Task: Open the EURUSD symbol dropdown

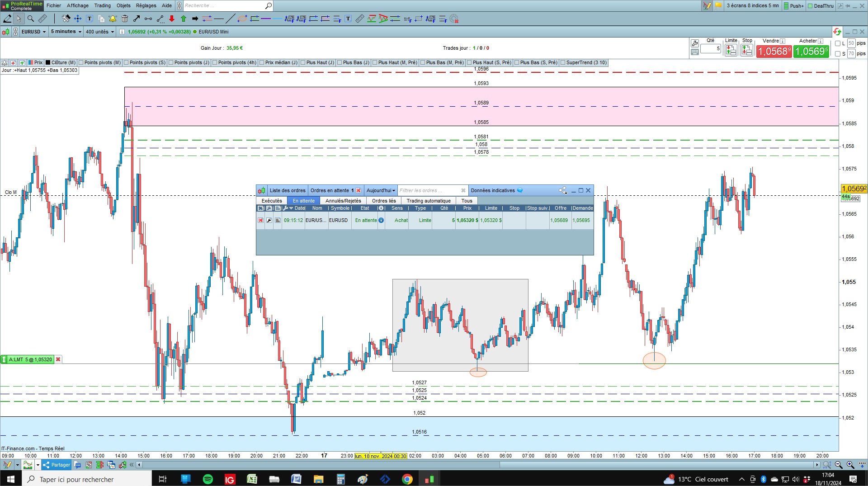Action: [x=34, y=32]
